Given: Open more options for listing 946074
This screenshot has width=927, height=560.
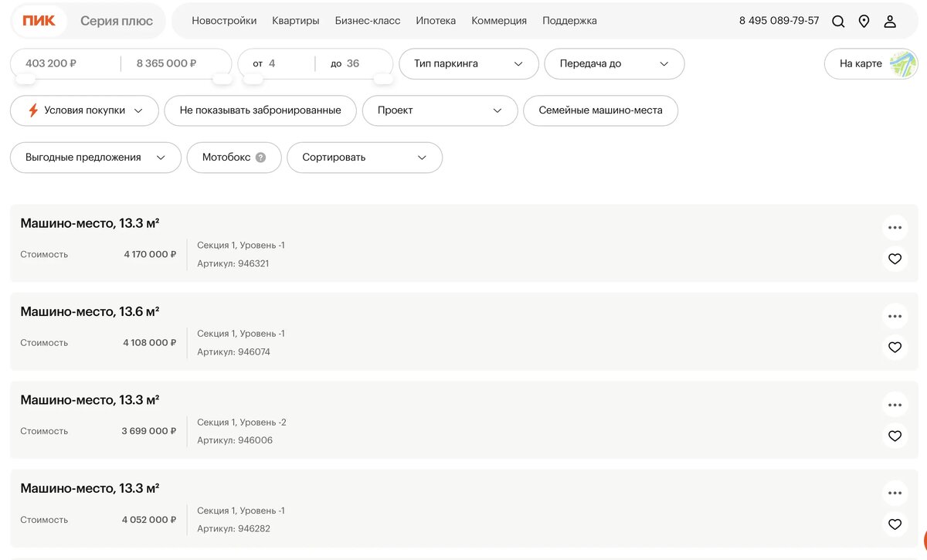Looking at the screenshot, I should [895, 316].
